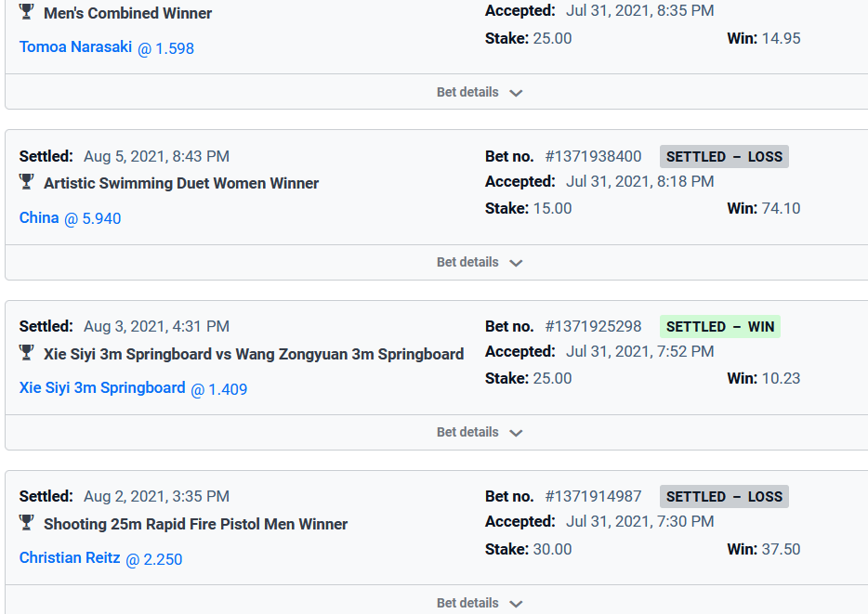
Task: Click trophy icon beside Xie Siyi matchup
Action: click(26, 352)
